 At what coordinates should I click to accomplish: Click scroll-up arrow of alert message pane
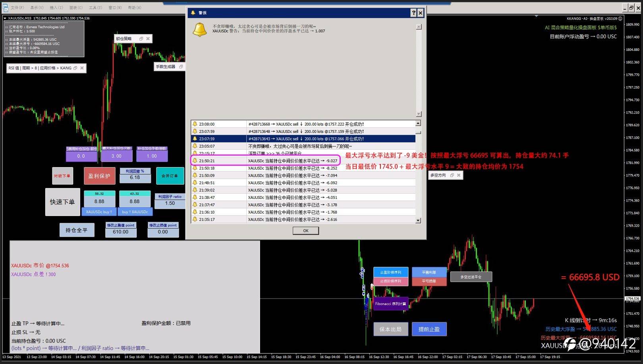click(x=419, y=27)
